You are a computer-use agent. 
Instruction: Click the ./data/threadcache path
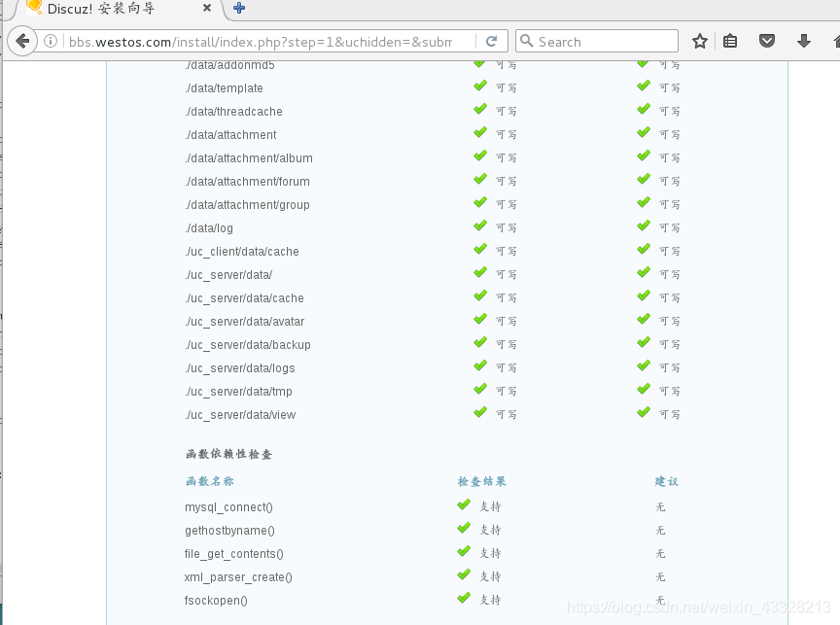click(x=233, y=112)
